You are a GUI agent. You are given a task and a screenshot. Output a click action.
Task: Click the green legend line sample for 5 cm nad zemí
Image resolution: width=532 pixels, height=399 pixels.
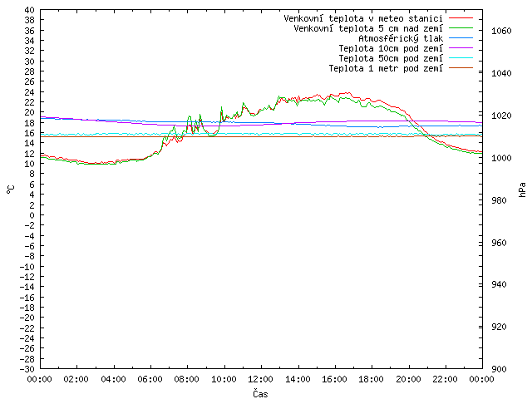[x=461, y=28]
